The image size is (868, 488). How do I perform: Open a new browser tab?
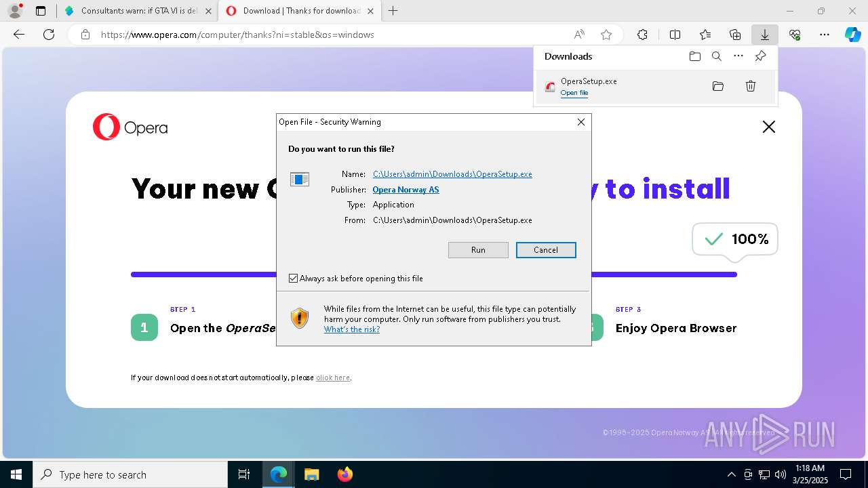point(393,11)
